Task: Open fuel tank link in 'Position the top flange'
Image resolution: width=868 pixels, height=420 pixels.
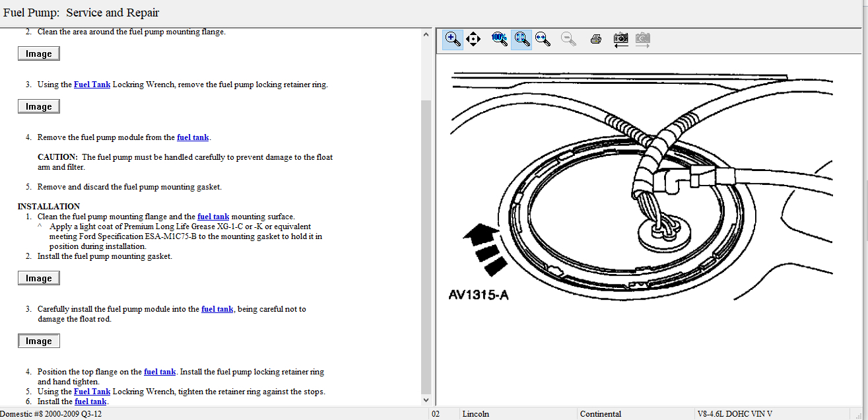Action: (x=160, y=372)
